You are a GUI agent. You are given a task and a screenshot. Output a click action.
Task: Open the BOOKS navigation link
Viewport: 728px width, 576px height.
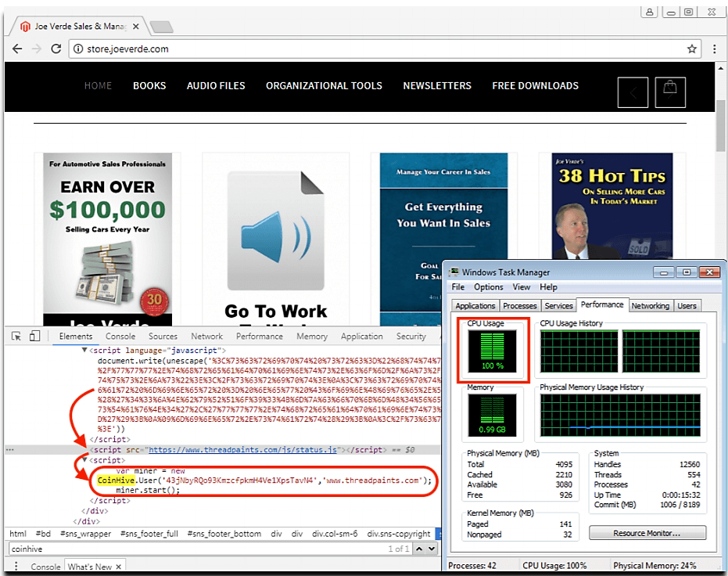pos(149,86)
